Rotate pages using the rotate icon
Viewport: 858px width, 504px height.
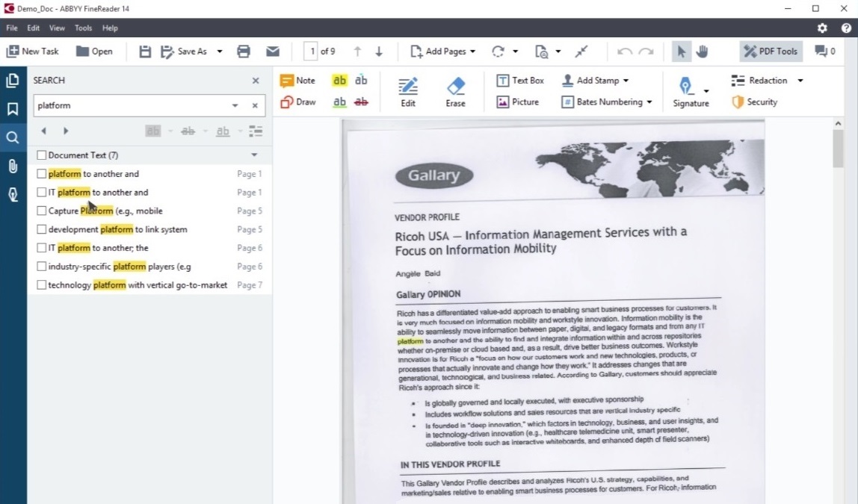[x=498, y=52]
